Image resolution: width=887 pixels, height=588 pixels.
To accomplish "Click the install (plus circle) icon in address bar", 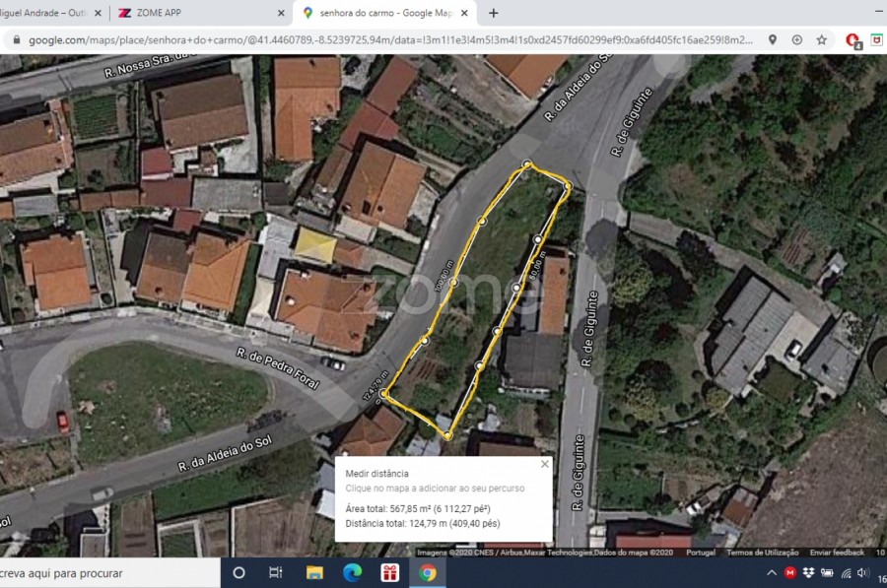I will [x=796, y=40].
